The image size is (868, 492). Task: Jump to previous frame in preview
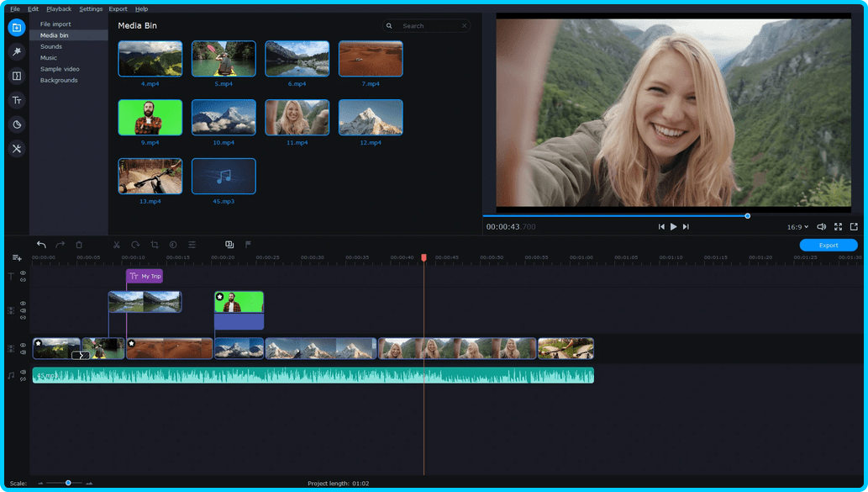tap(661, 226)
